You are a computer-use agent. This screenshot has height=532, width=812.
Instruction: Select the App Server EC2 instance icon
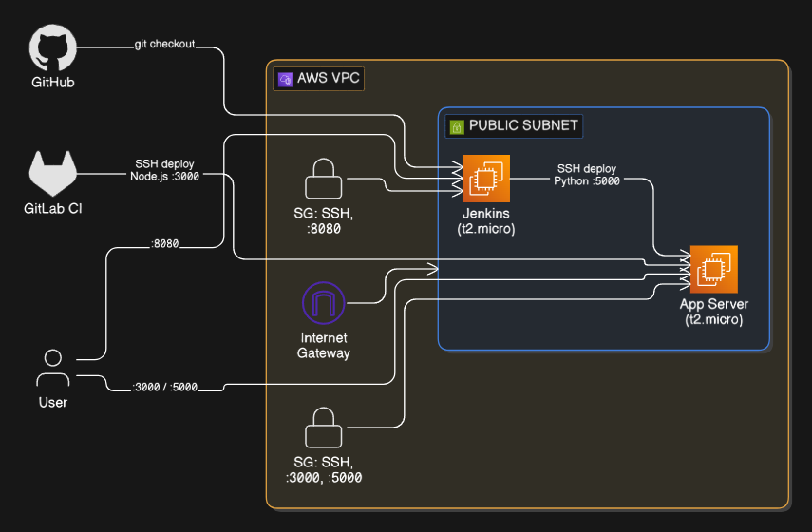[x=713, y=270]
